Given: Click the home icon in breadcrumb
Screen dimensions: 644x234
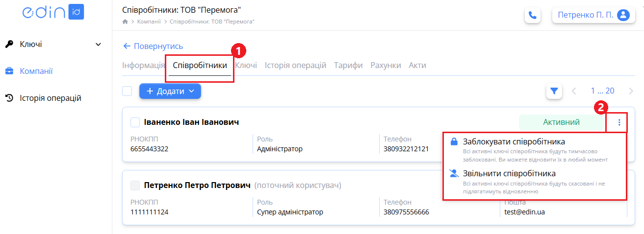Looking at the screenshot, I should click(125, 22).
